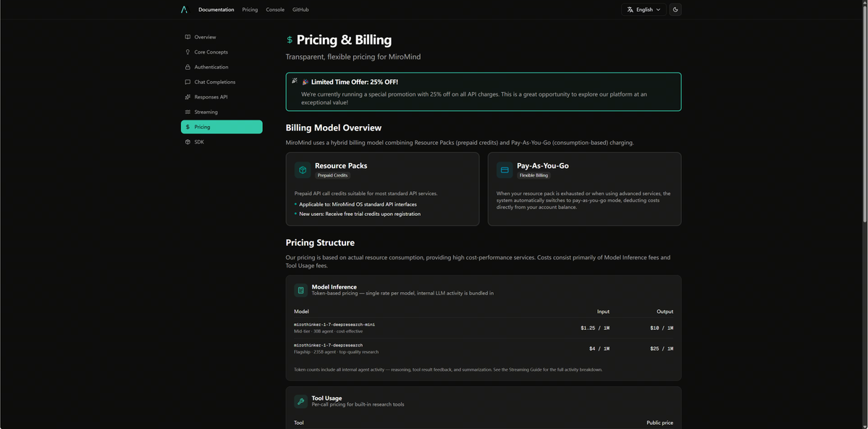Click 'New users: Receive free trial credits' bullet
Viewport: 868px width, 429px height.
[x=360, y=214]
